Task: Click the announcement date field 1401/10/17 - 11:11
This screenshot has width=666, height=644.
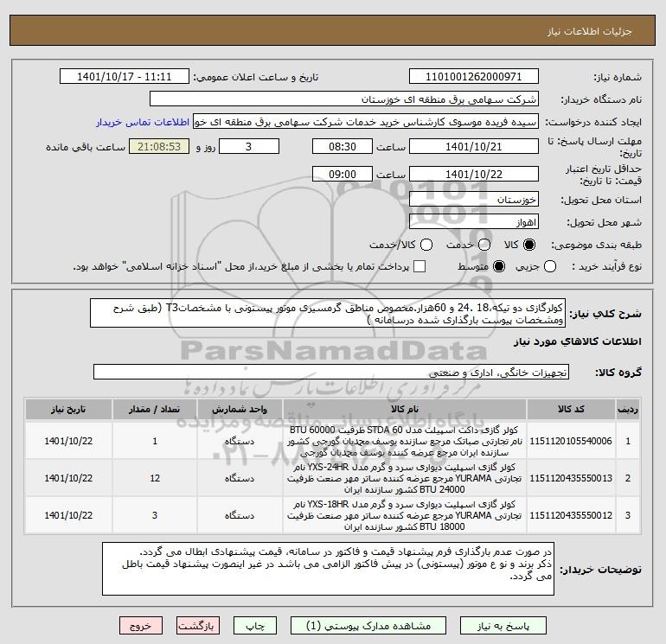Action: (124, 76)
